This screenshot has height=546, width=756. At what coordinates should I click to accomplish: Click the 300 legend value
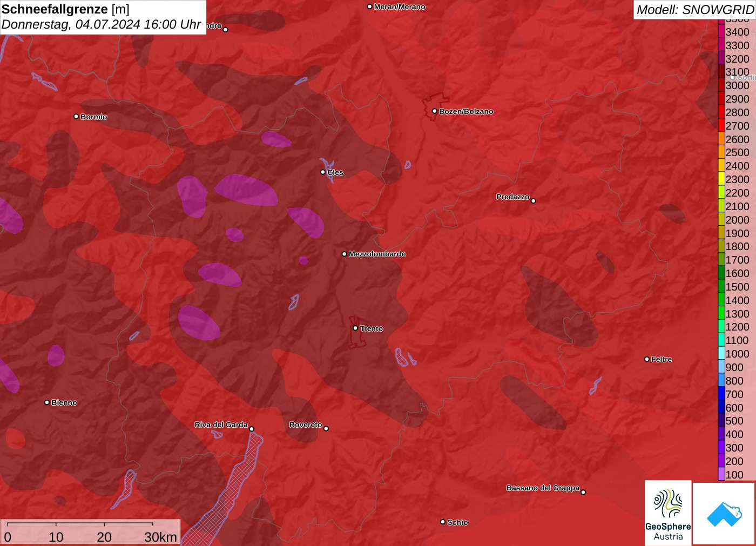[x=734, y=448]
